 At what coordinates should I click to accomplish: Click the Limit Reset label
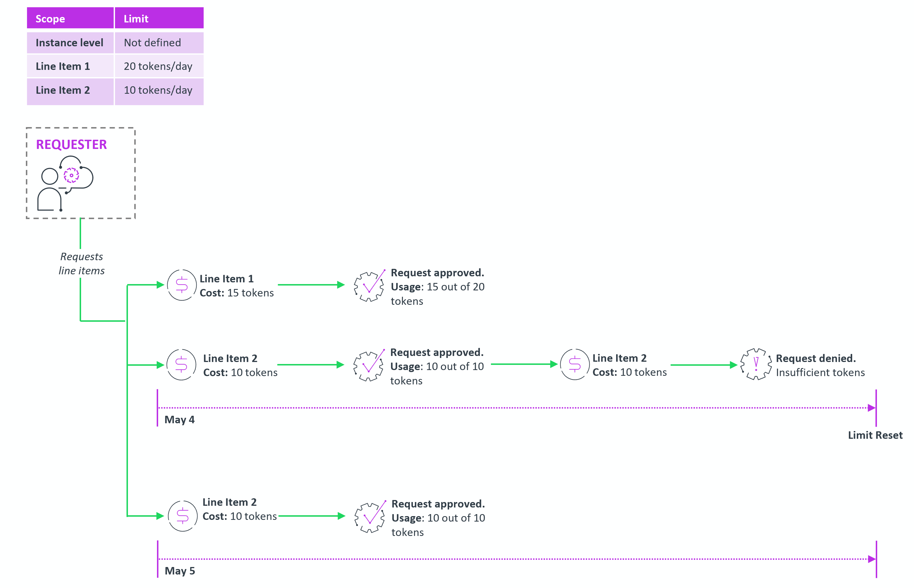click(x=875, y=435)
